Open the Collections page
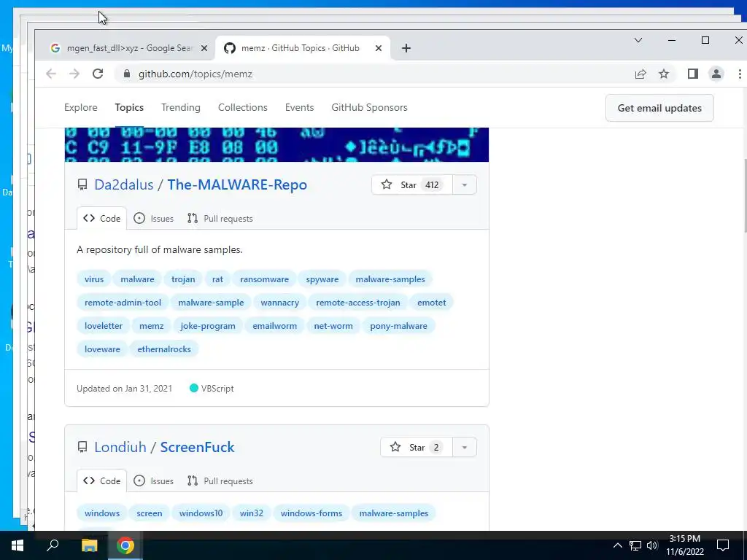The width and height of the screenshot is (747, 560). (x=242, y=108)
